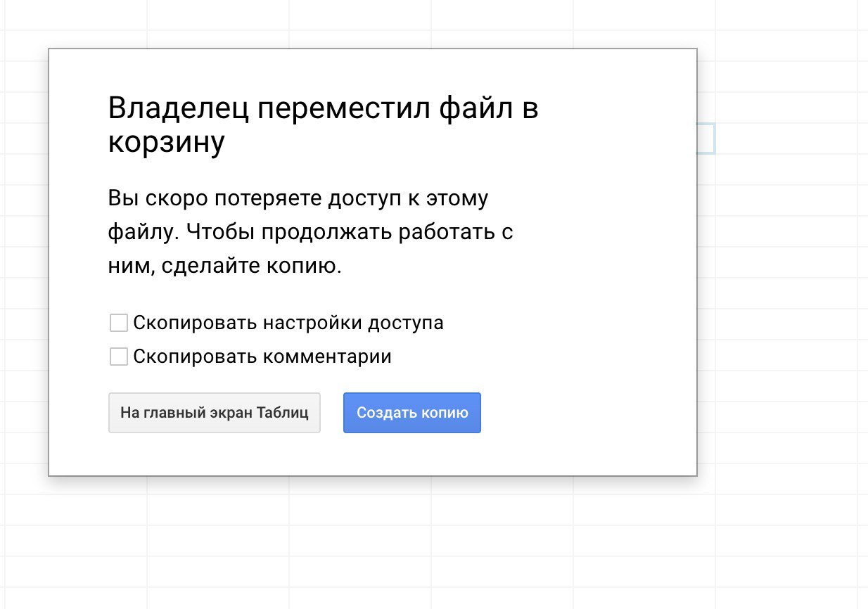Click the heading "Владелец переместил файл в корзину"
This screenshot has width=868, height=609.
323,110
